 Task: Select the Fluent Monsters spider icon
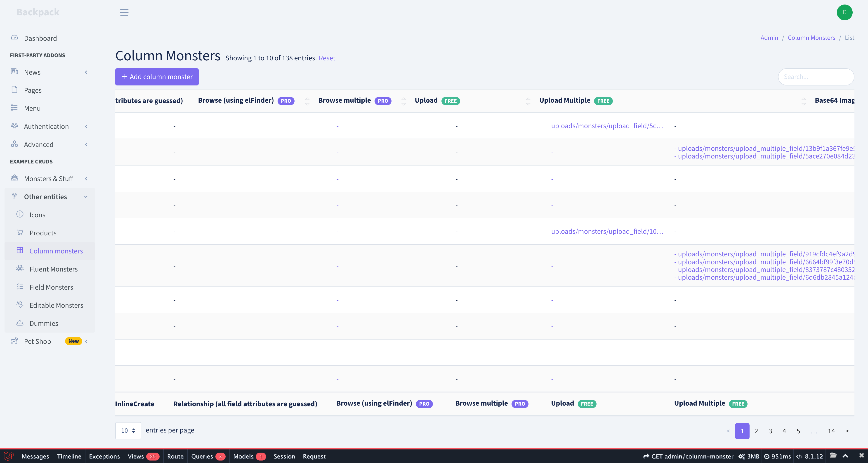pos(20,269)
